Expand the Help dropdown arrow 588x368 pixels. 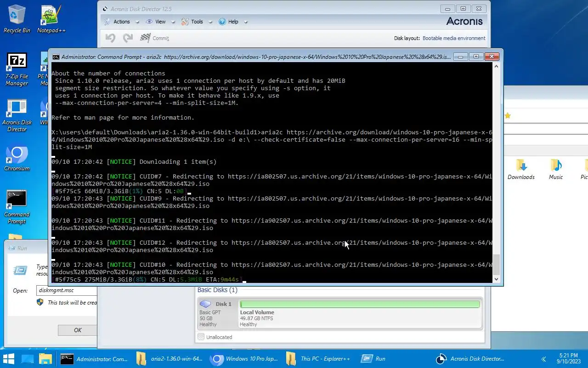(245, 22)
